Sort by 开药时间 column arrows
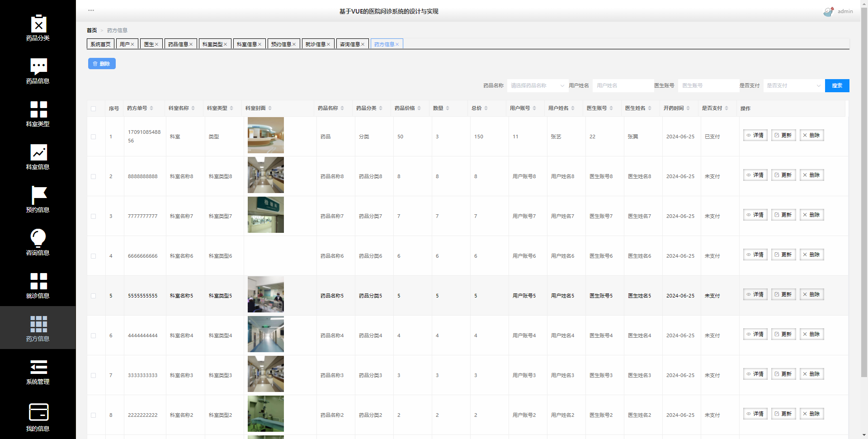This screenshot has height=439, width=868. [688, 108]
